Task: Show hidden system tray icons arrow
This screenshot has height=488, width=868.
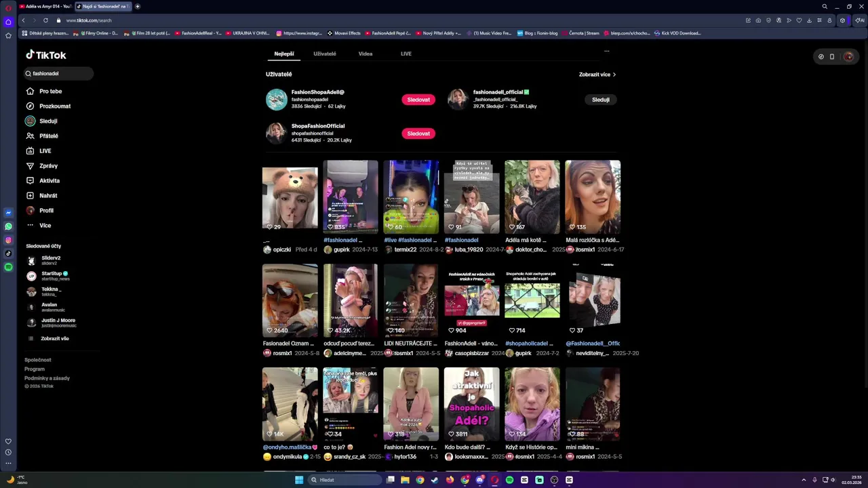Action: (804, 480)
